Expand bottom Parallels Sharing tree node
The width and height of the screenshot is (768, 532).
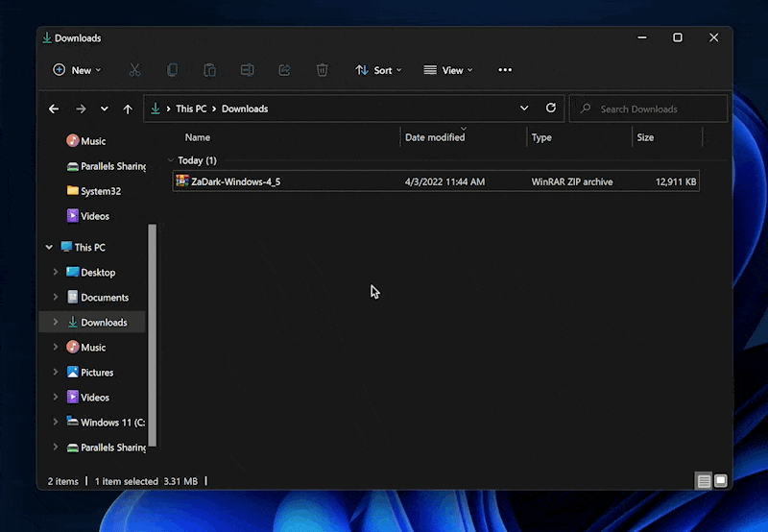point(56,447)
